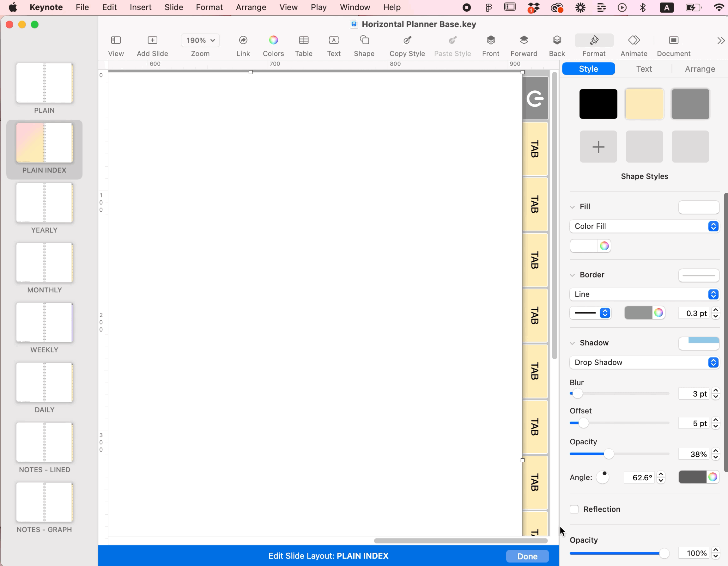Viewport: 728px width, 566px height.
Task: Open the Arrange menu in menu bar
Action: (x=251, y=7)
